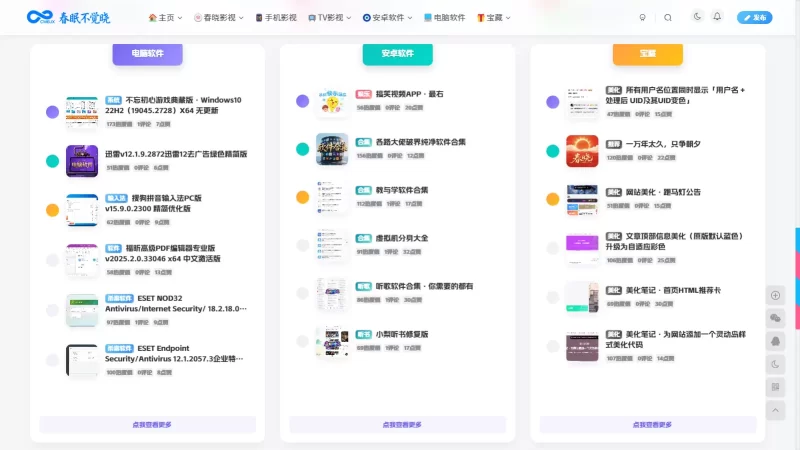
Task: Expand the TV影视 dropdown arrow
Action: coord(349,18)
